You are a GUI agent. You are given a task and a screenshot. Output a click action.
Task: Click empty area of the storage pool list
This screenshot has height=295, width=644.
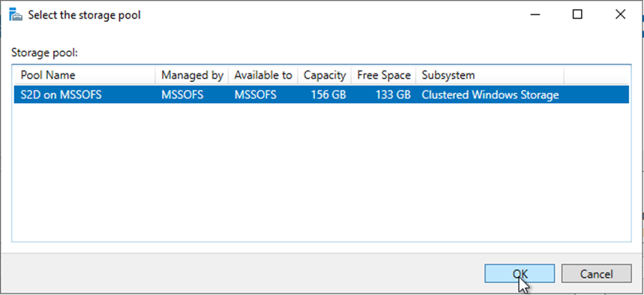[322, 173]
